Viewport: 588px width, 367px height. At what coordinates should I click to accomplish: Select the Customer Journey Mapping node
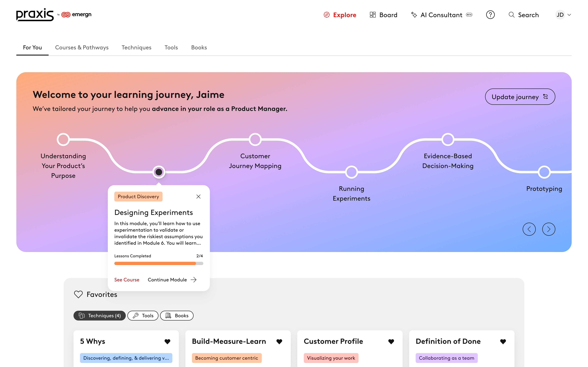[x=255, y=140]
